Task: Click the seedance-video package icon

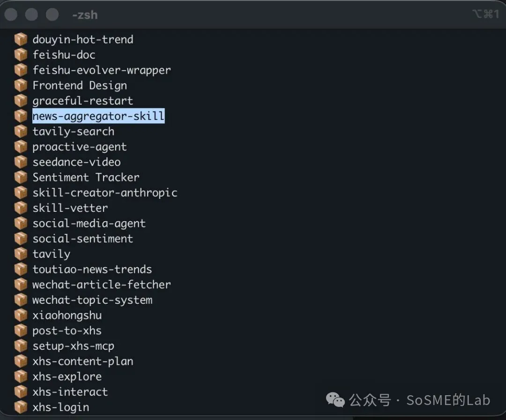Action: point(21,162)
